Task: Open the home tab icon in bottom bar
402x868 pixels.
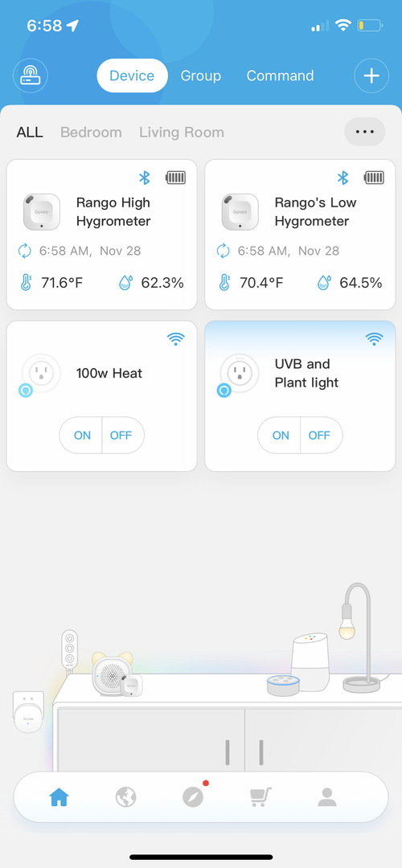Action: (59, 797)
